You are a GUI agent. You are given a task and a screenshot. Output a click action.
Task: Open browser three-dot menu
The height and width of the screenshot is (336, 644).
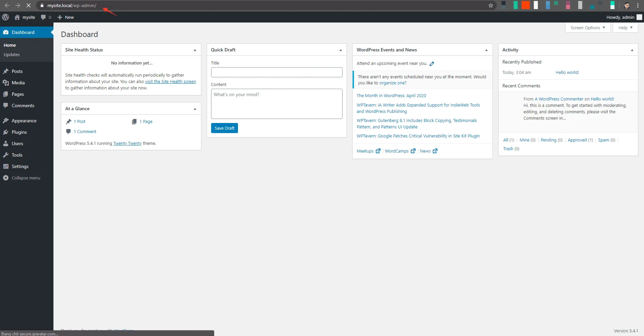point(638,5)
